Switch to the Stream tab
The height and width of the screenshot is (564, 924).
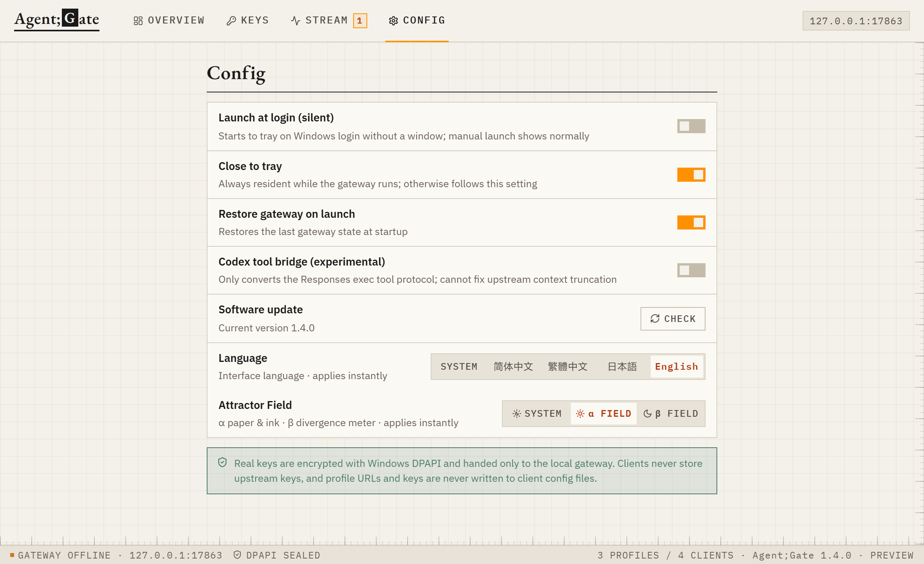tap(329, 21)
